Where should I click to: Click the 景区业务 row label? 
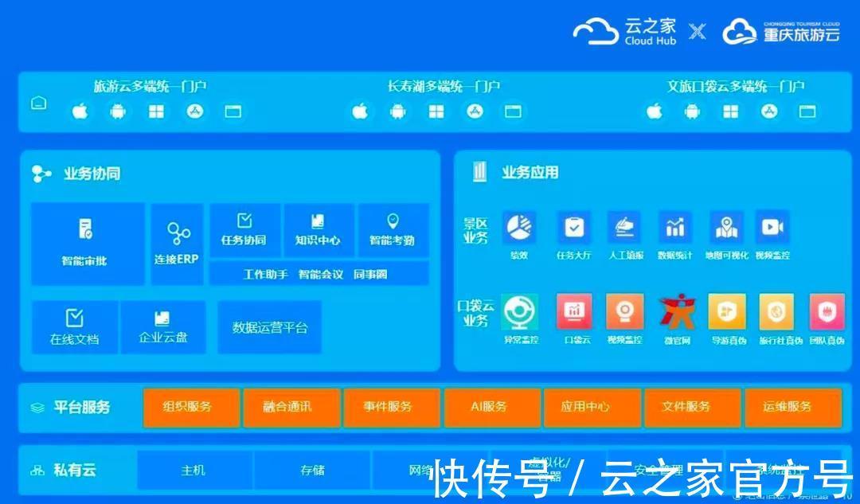tap(475, 231)
